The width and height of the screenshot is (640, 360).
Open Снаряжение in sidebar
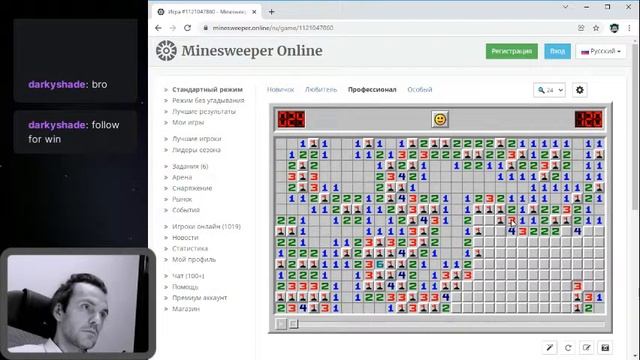192,188
